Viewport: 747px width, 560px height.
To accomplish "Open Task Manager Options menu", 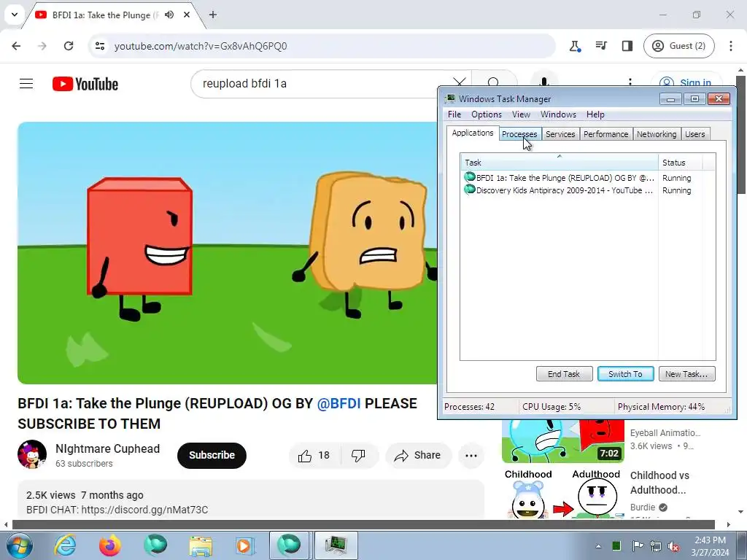I will click(x=487, y=114).
